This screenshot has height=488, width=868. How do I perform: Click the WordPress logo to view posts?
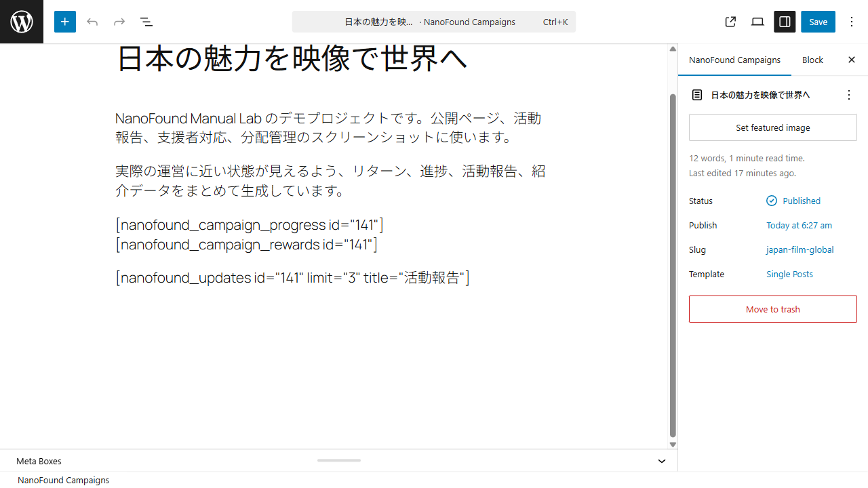click(22, 22)
